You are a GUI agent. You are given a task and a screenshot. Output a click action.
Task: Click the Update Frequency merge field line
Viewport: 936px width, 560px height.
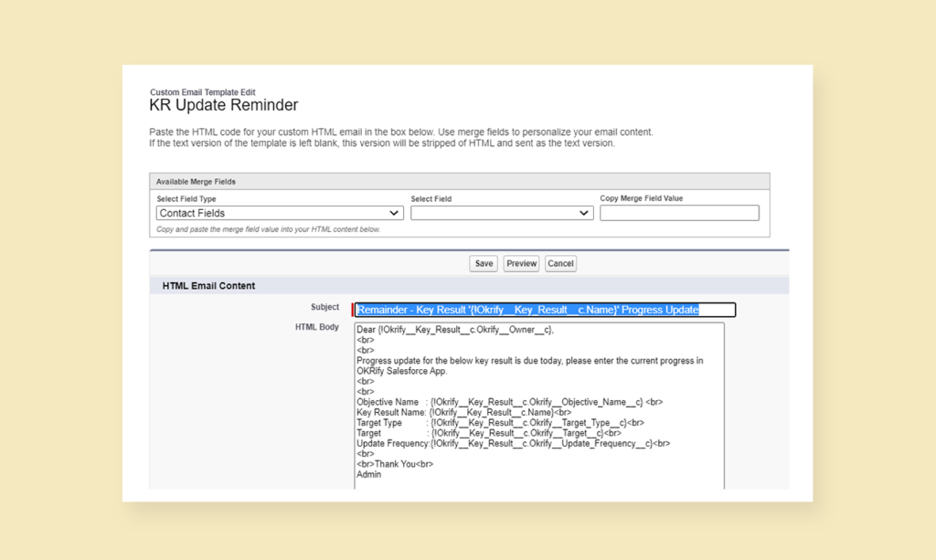508,442
